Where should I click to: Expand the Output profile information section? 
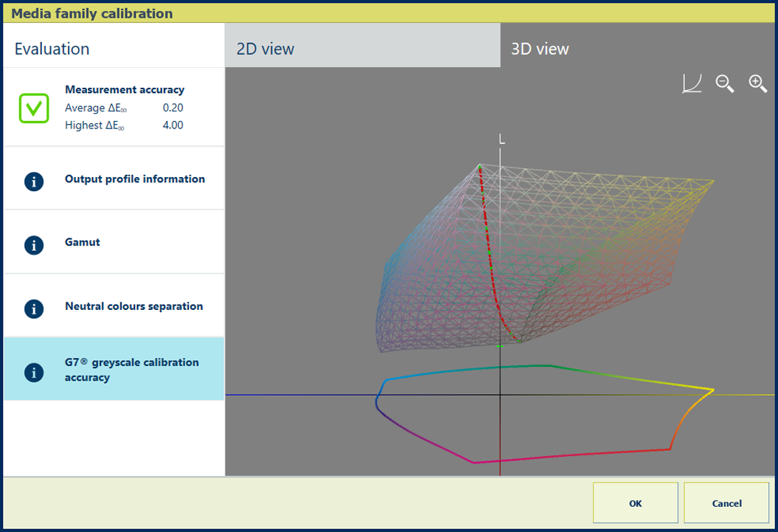point(135,179)
